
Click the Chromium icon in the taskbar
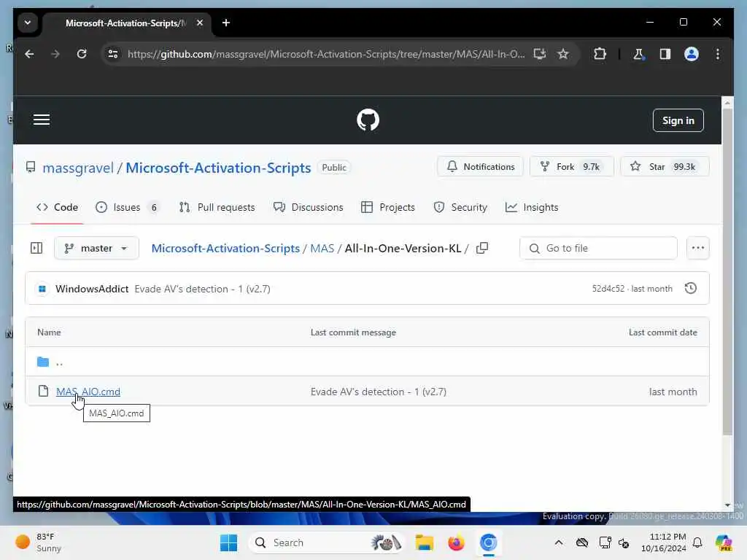[488, 542]
